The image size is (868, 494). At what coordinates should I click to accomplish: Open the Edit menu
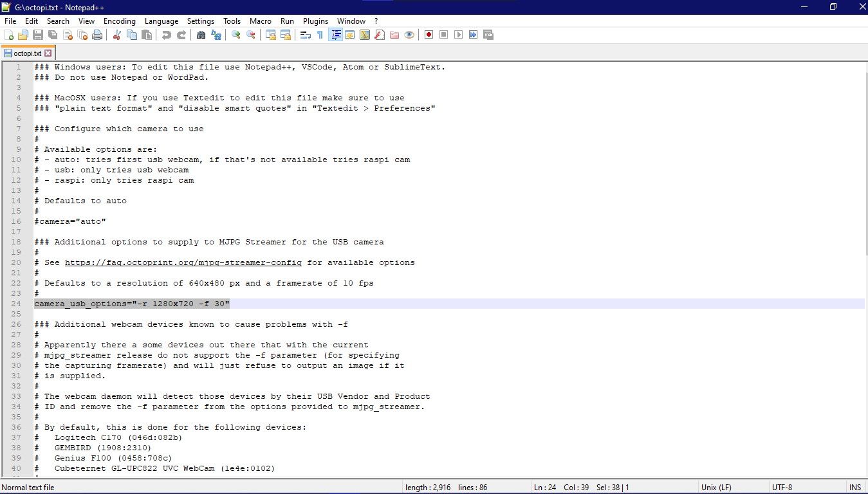click(x=32, y=21)
